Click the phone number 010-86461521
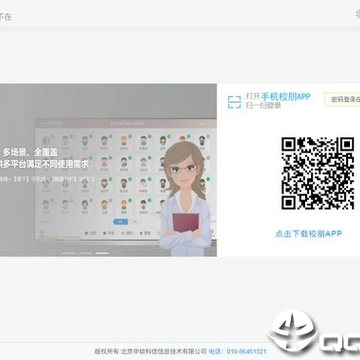The image size is (360, 360). point(247,351)
